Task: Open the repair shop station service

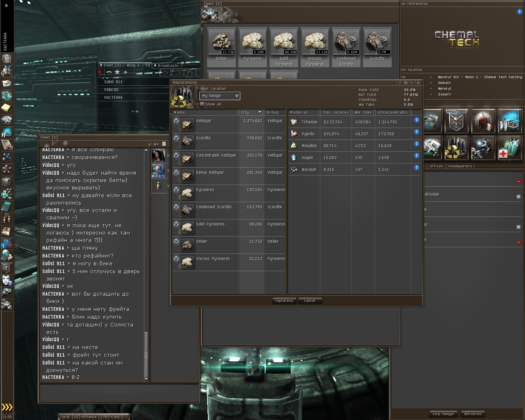Action: pos(483,147)
